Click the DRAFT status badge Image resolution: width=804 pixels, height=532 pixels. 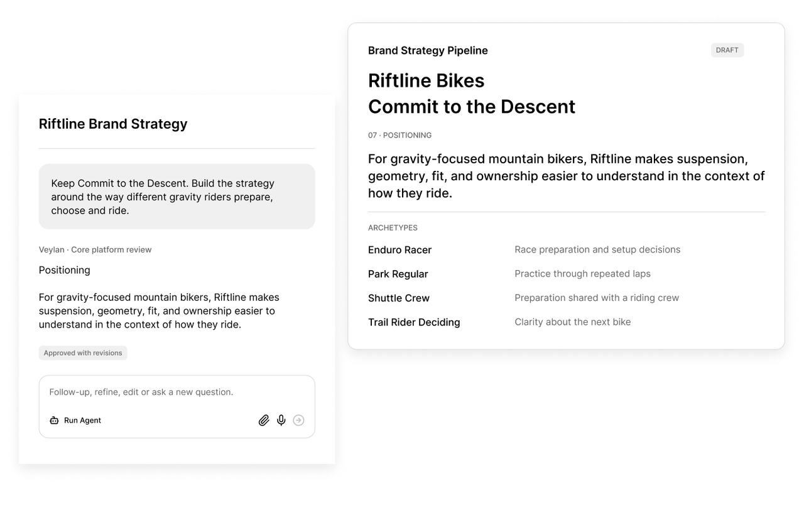point(727,50)
